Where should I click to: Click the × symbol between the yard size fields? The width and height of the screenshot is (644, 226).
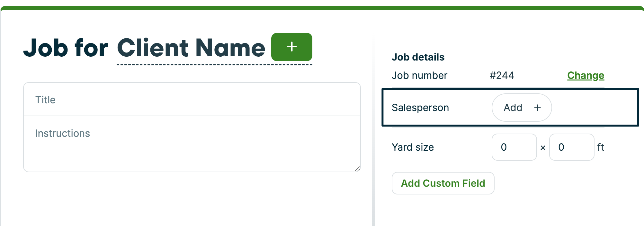coord(543,148)
